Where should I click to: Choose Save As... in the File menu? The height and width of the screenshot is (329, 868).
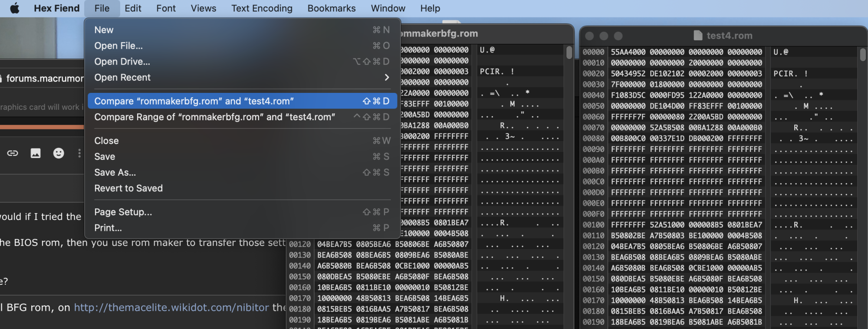tap(242, 172)
